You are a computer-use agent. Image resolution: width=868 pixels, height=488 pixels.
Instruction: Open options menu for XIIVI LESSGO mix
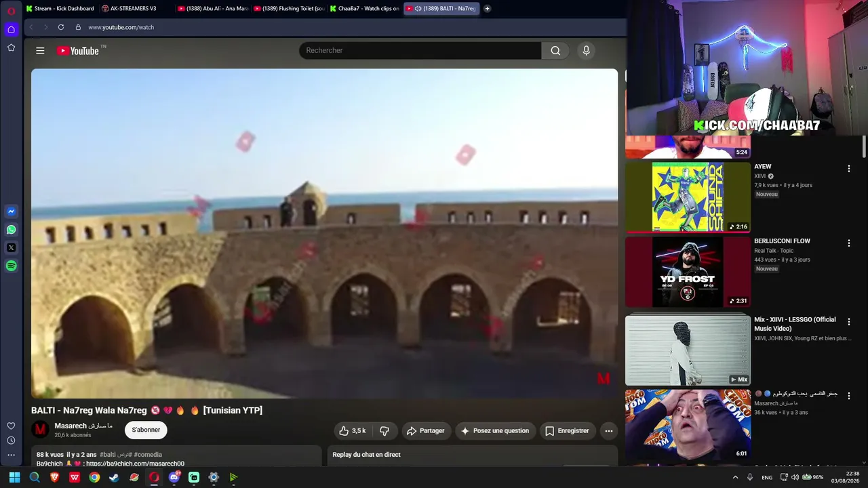tap(848, 322)
